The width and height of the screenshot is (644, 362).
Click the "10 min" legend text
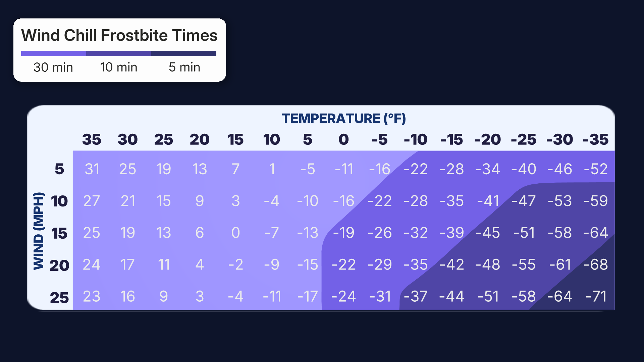[119, 67]
